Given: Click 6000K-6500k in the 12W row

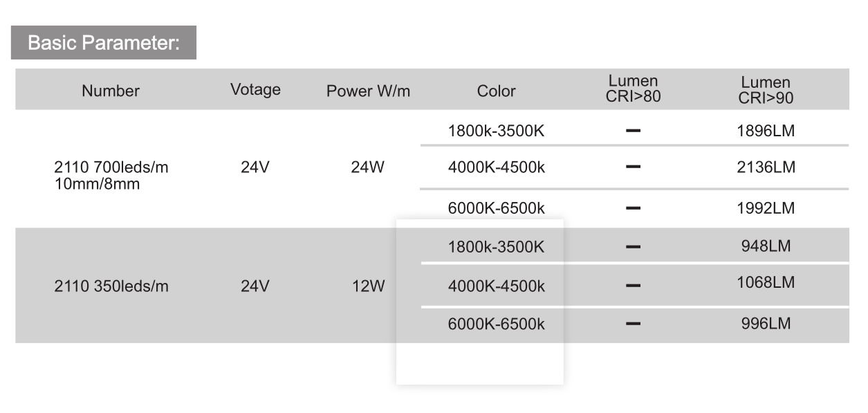Looking at the screenshot, I should point(496,324).
